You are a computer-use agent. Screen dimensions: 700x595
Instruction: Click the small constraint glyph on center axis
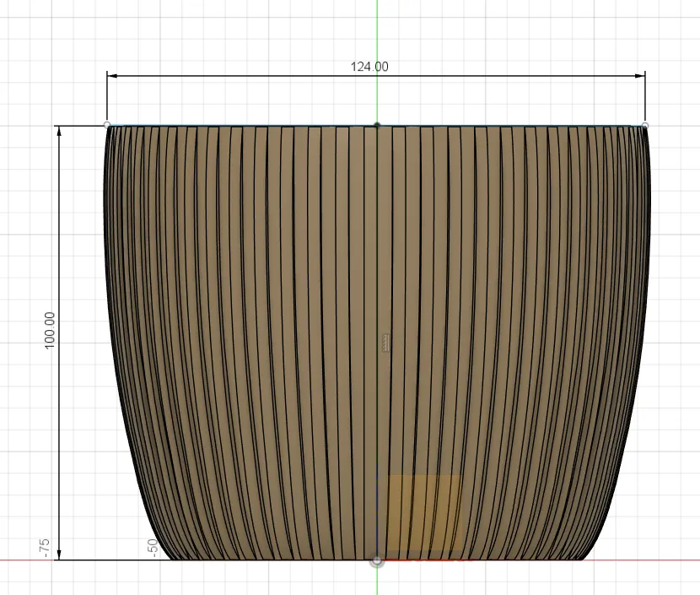[385, 343]
